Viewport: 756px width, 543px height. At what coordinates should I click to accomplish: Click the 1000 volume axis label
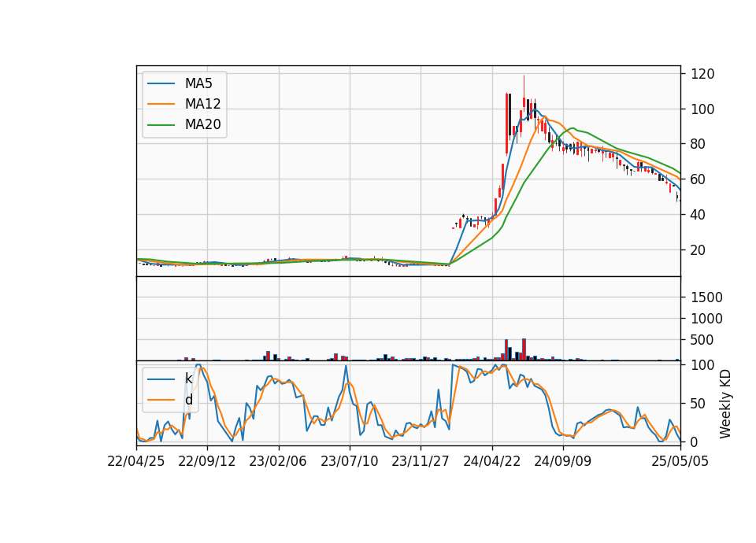pos(707,319)
